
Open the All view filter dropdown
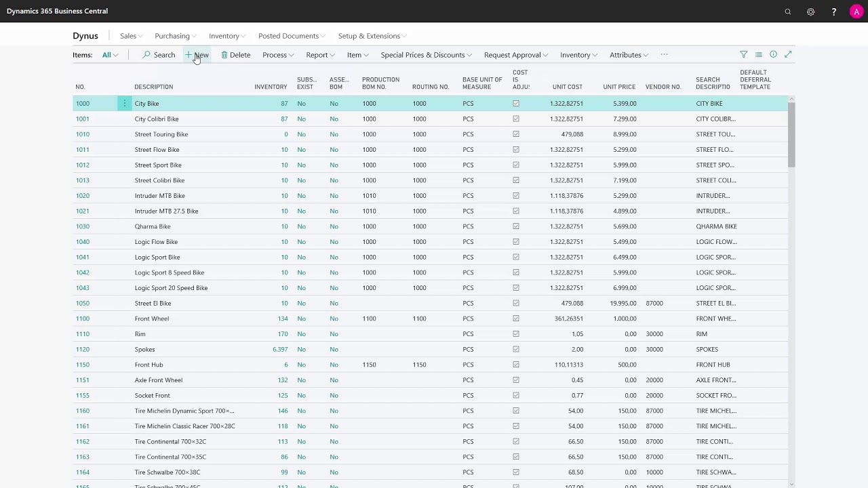coord(110,55)
